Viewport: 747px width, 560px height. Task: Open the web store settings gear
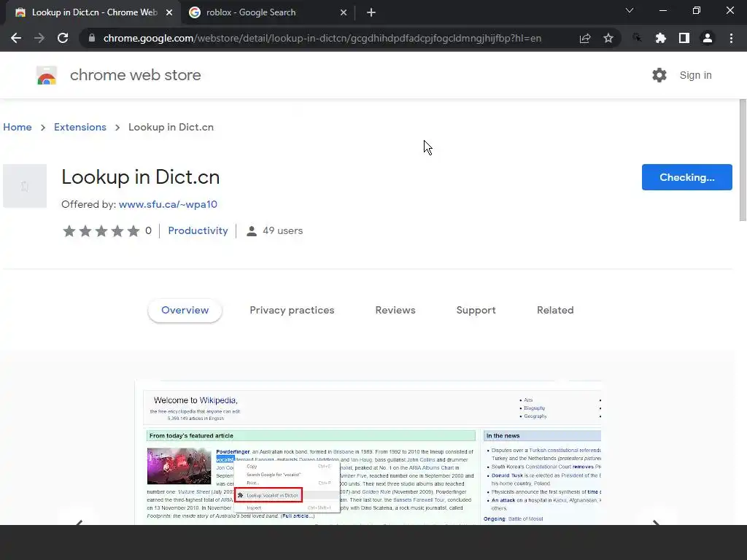659,75
